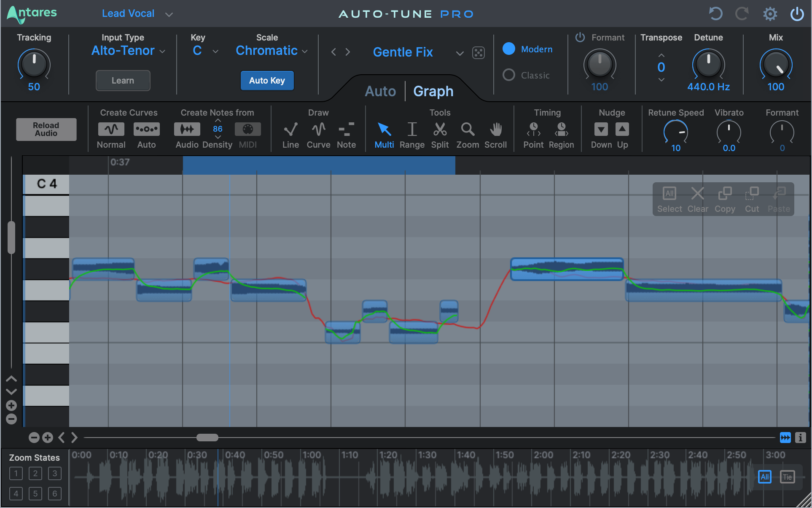Click the Reload Audio button
Image resolution: width=812 pixels, height=508 pixels.
(46, 129)
